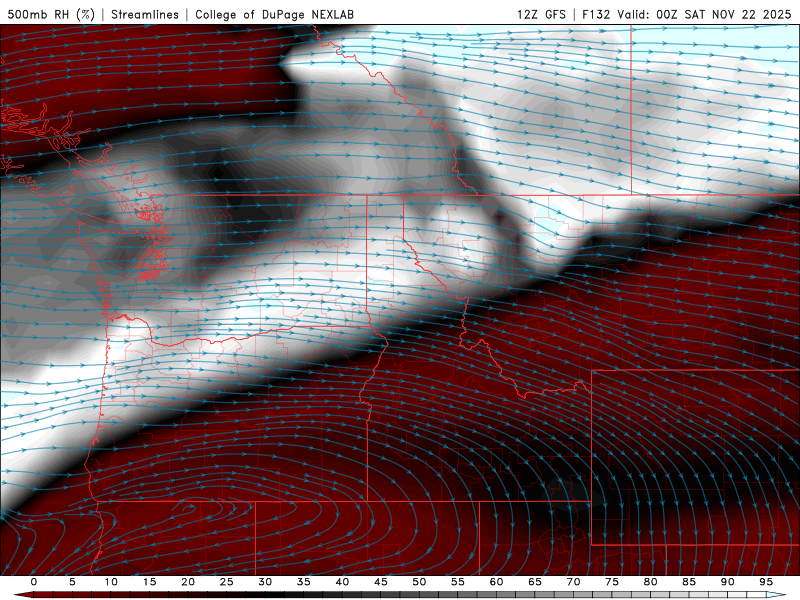Click the '40' color scale label

[x=342, y=582]
